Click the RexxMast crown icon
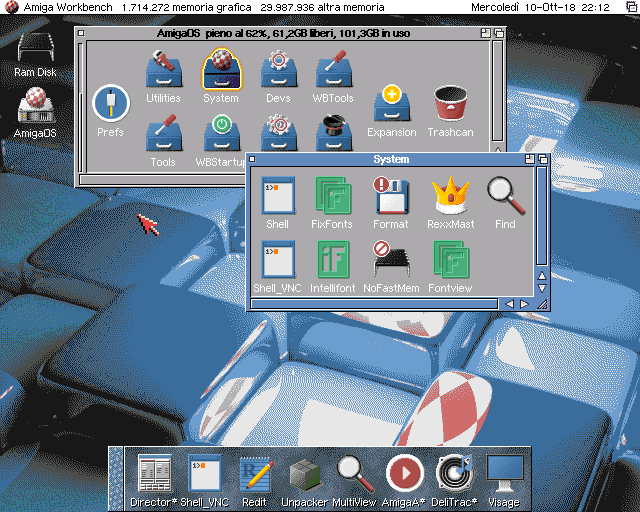Image resolution: width=640 pixels, height=512 pixels. point(450,195)
